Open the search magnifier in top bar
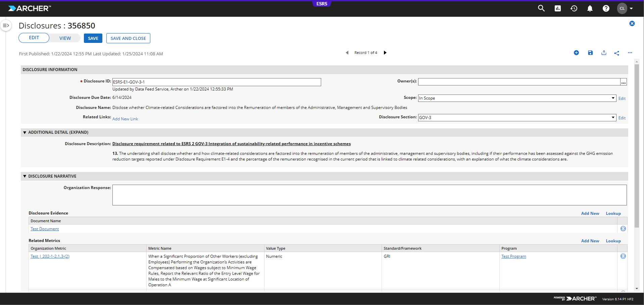The image size is (644, 305). 541,8
